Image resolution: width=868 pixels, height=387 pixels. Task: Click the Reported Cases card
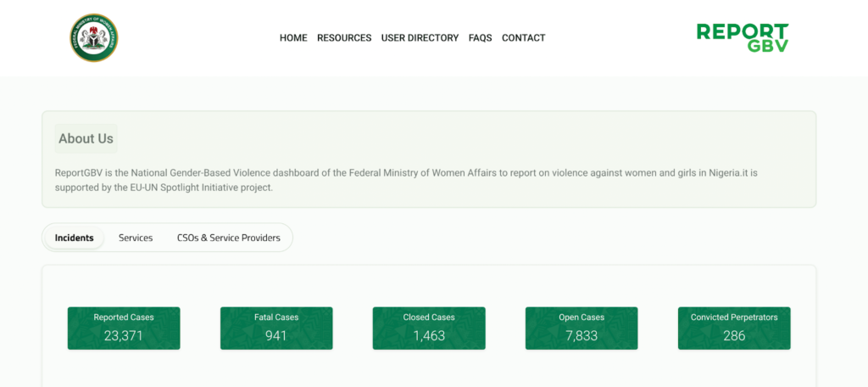[124, 328]
